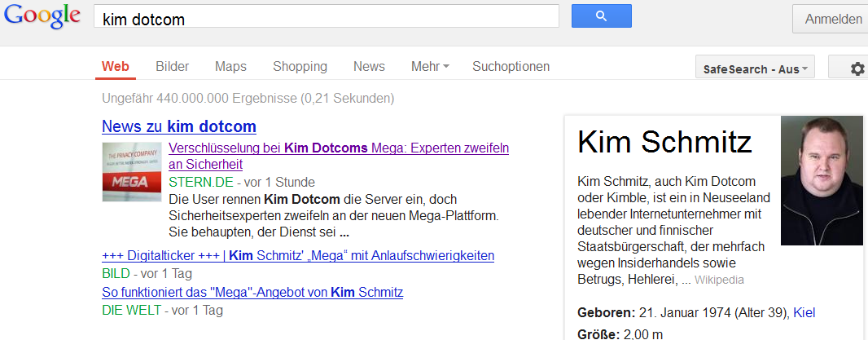The width and height of the screenshot is (868, 340).
Task: Click the Kiel birthplace link
Action: [804, 312]
